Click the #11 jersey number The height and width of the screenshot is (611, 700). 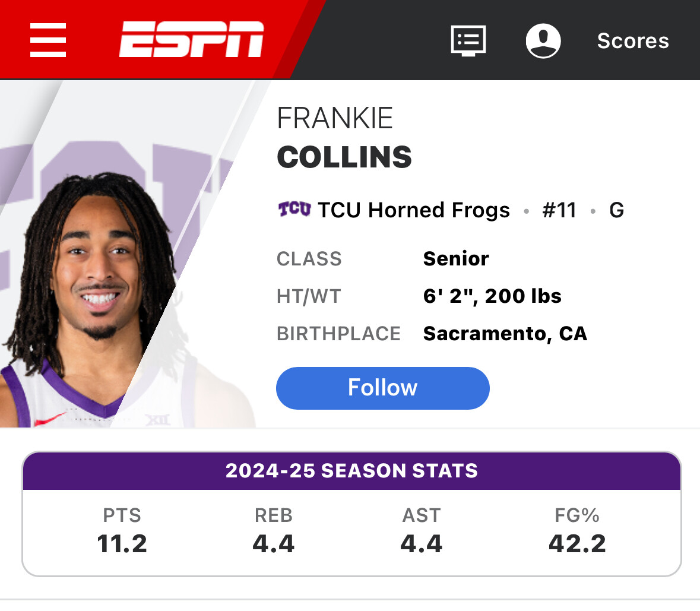click(559, 210)
